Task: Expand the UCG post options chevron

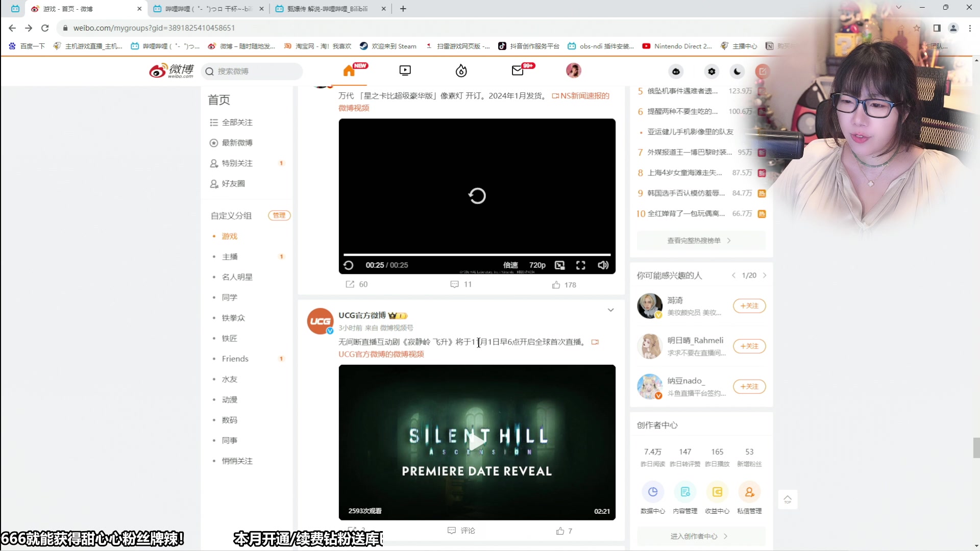Action: tap(610, 310)
